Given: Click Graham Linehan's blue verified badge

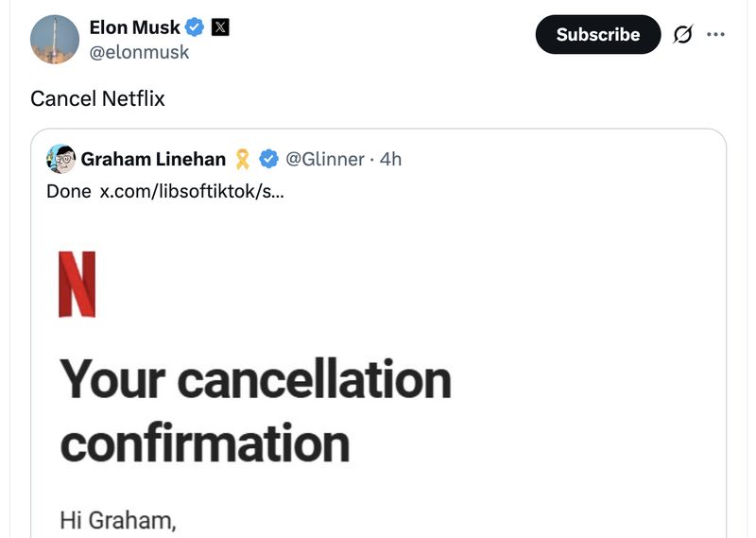Looking at the screenshot, I should click(268, 159).
